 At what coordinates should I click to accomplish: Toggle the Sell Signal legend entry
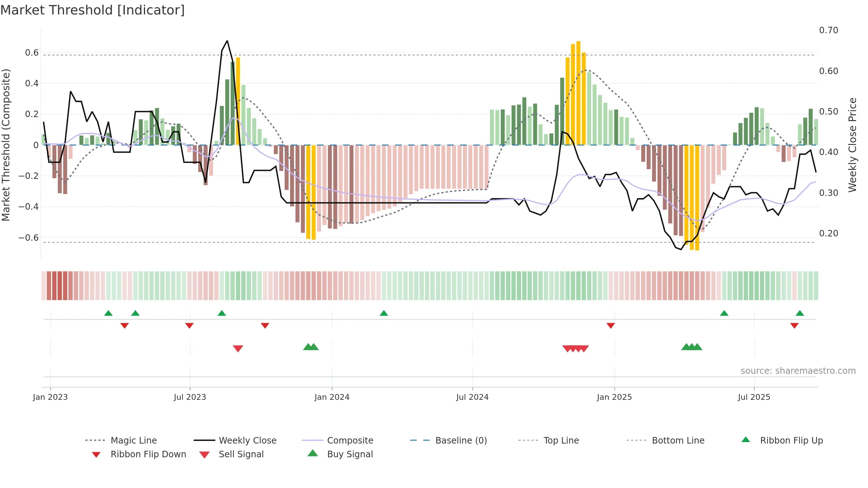click(x=231, y=454)
